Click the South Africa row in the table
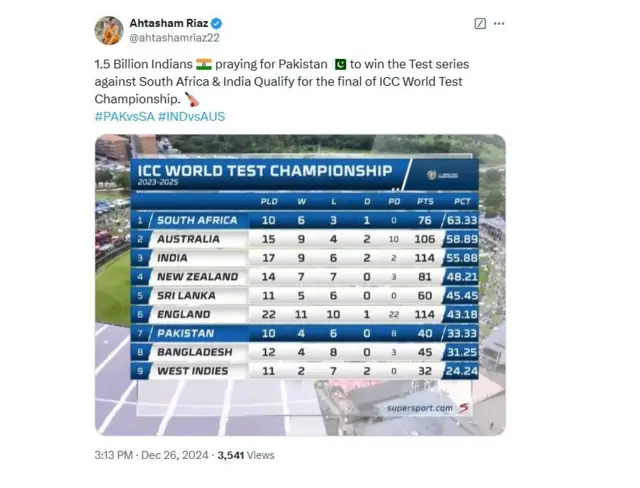Screen dimensions: 640x488 (304, 220)
